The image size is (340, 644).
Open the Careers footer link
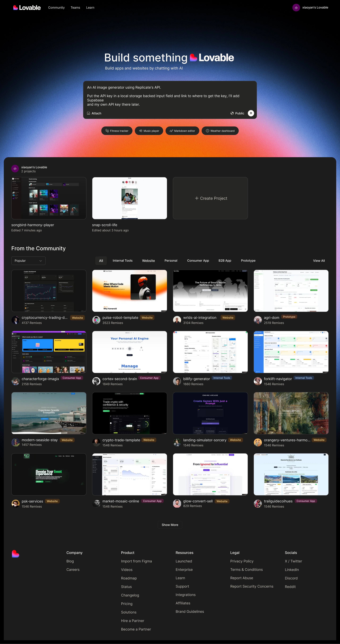pyautogui.click(x=73, y=570)
